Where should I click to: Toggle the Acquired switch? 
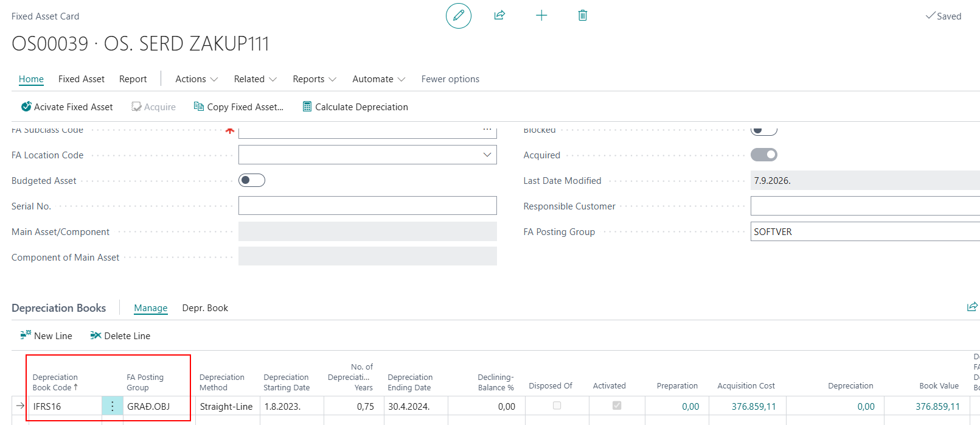pyautogui.click(x=764, y=155)
